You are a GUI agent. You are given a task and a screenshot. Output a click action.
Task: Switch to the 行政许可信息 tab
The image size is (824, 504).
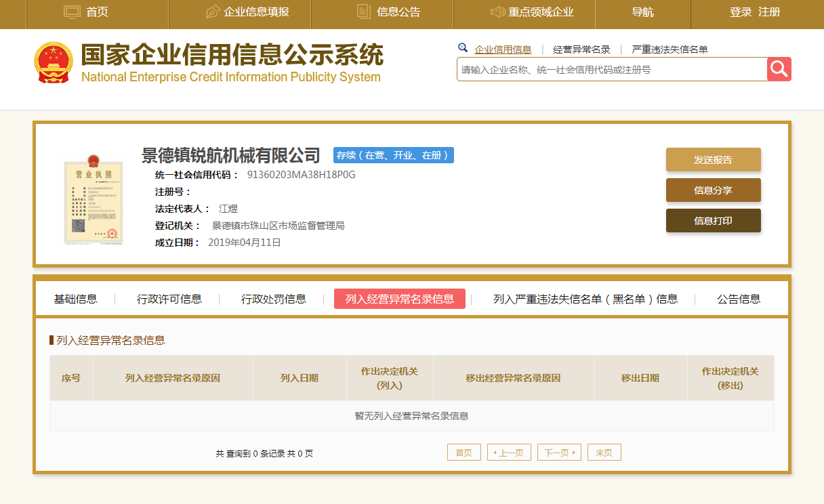pos(169,299)
